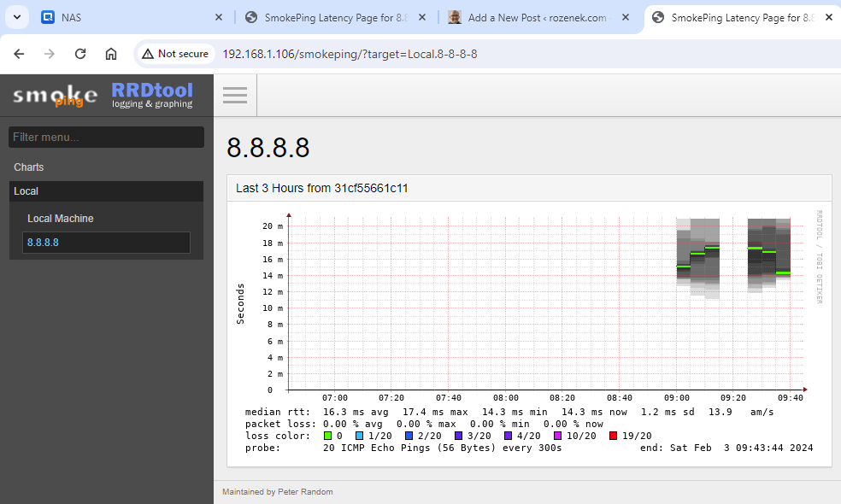Screen dimensions: 841x504
Task: Click the 10/20 magenta loss swatch
Action: pos(558,436)
